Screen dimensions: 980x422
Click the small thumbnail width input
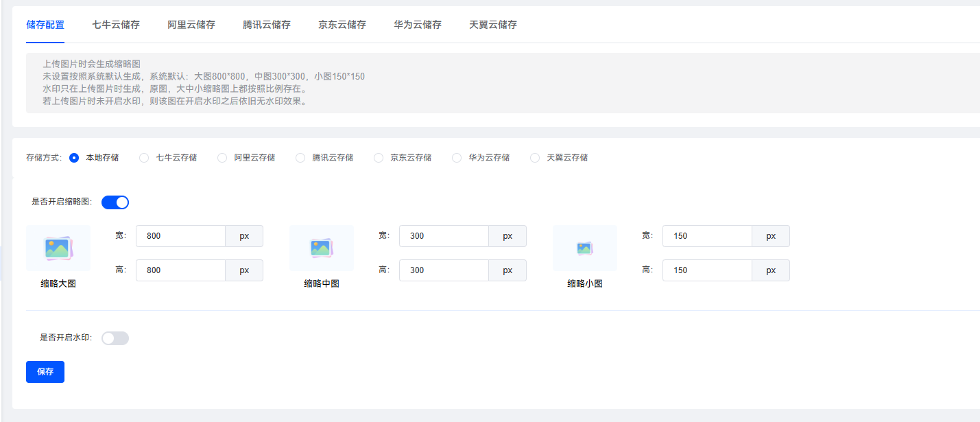click(707, 236)
